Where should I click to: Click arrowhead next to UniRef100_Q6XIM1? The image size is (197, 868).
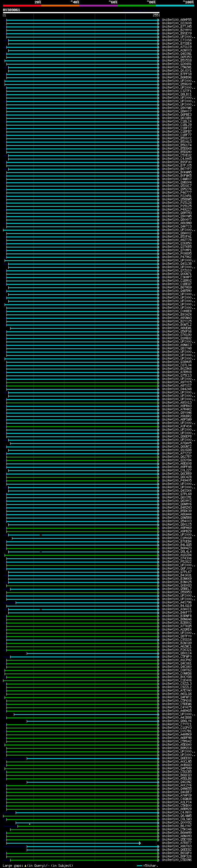(x=159, y=498)
